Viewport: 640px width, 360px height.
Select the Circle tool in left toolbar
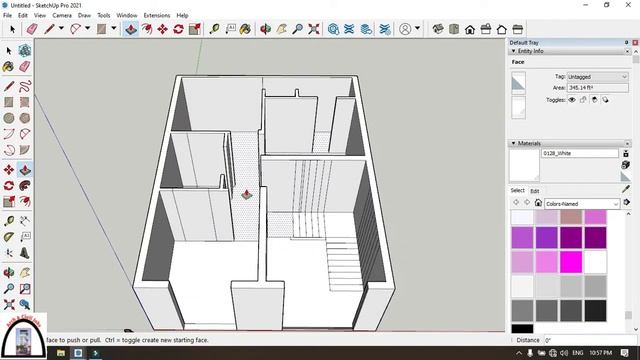9,118
